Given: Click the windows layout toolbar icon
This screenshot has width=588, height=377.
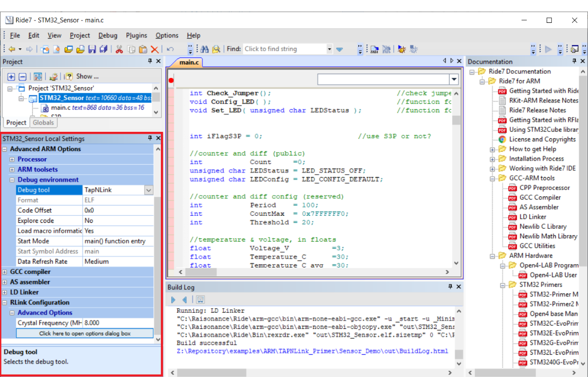Looking at the screenshot, I should 575,49.
